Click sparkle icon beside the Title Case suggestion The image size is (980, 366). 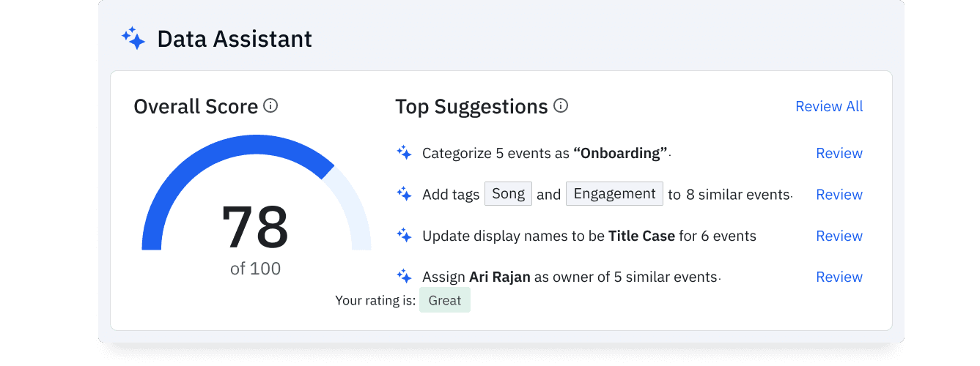pos(404,236)
